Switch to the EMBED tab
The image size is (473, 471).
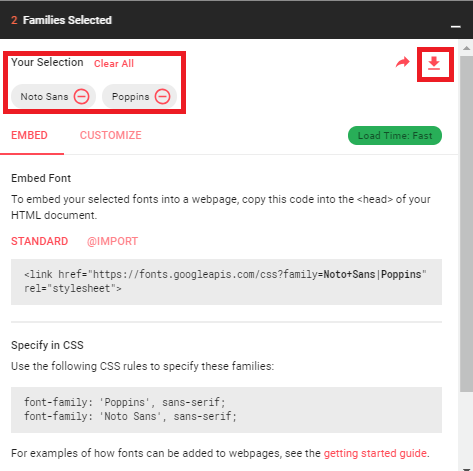tap(29, 135)
